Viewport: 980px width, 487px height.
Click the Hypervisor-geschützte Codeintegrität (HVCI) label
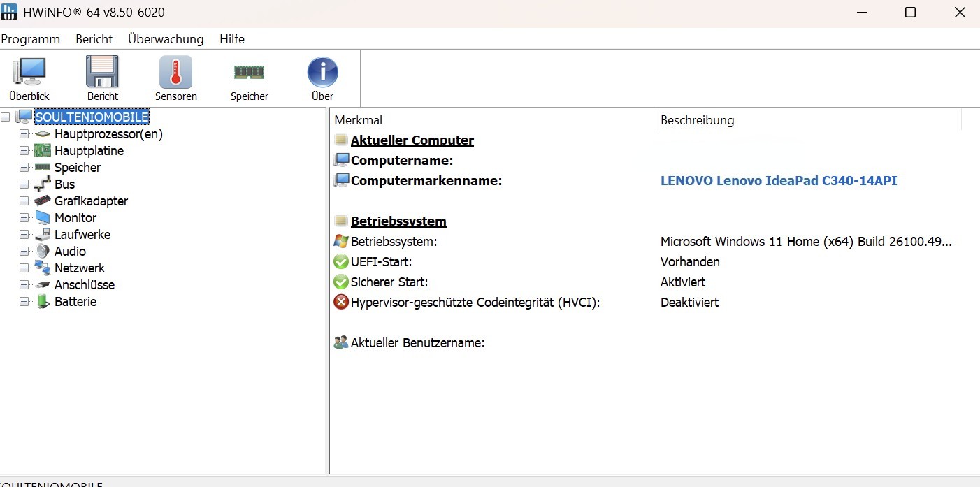tap(475, 302)
